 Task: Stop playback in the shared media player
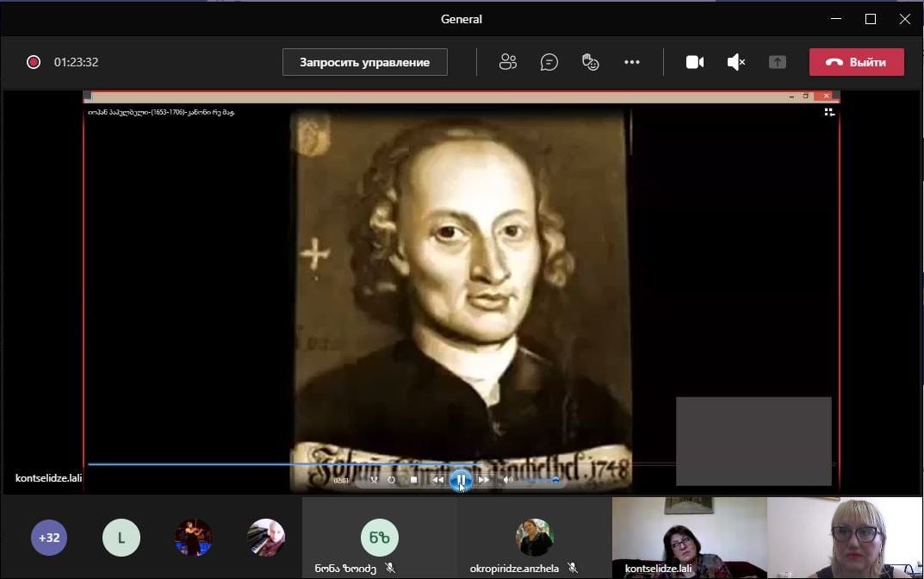tap(413, 480)
